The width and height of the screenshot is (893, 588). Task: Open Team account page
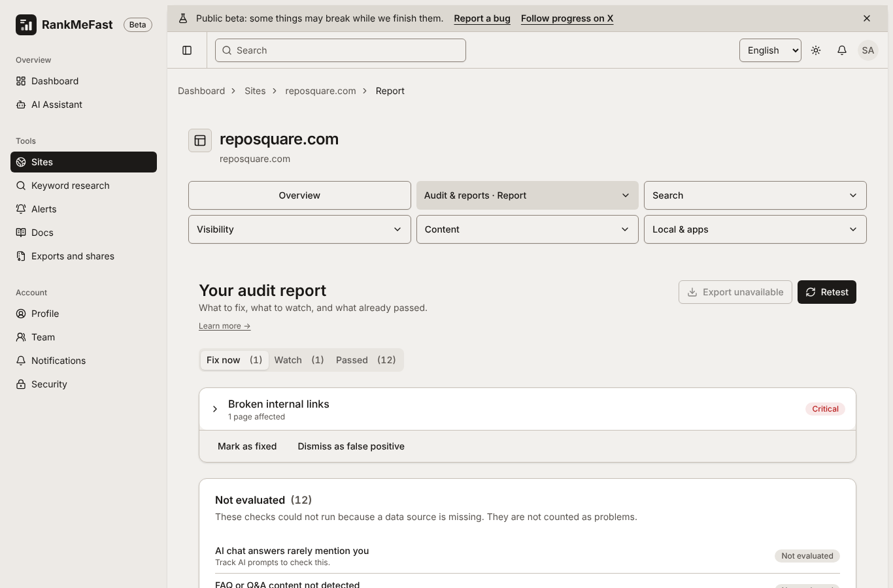point(84,337)
